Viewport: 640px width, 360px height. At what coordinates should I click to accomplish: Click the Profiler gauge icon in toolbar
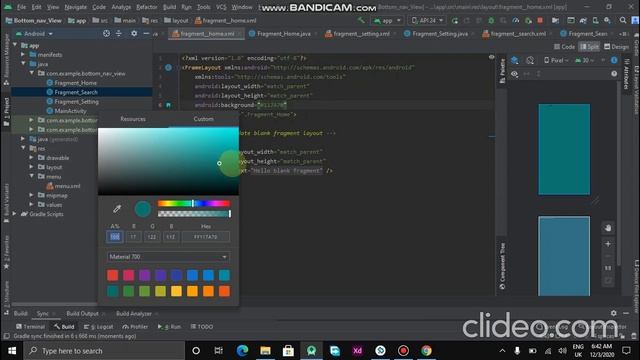tap(516, 20)
